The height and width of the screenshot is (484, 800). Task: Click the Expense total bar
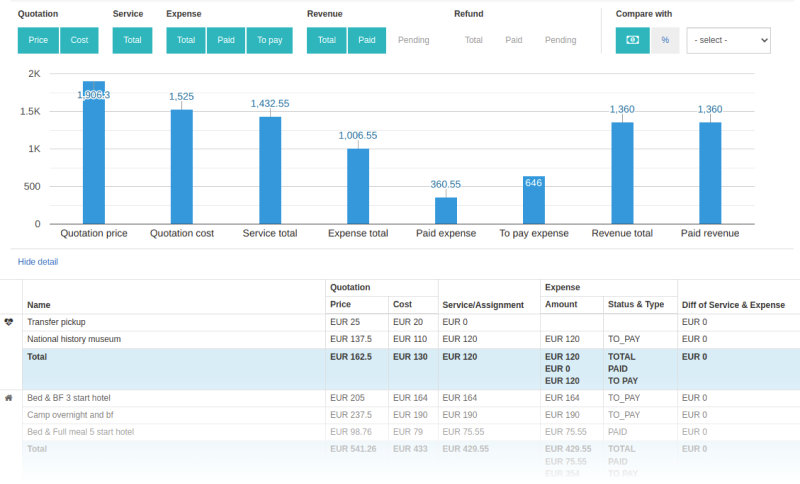click(358, 186)
